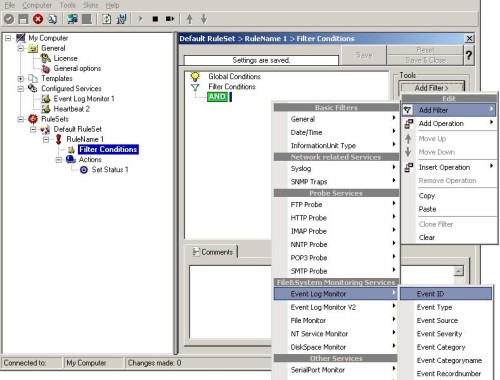Select Event Severity filter option

pyautogui.click(x=446, y=334)
